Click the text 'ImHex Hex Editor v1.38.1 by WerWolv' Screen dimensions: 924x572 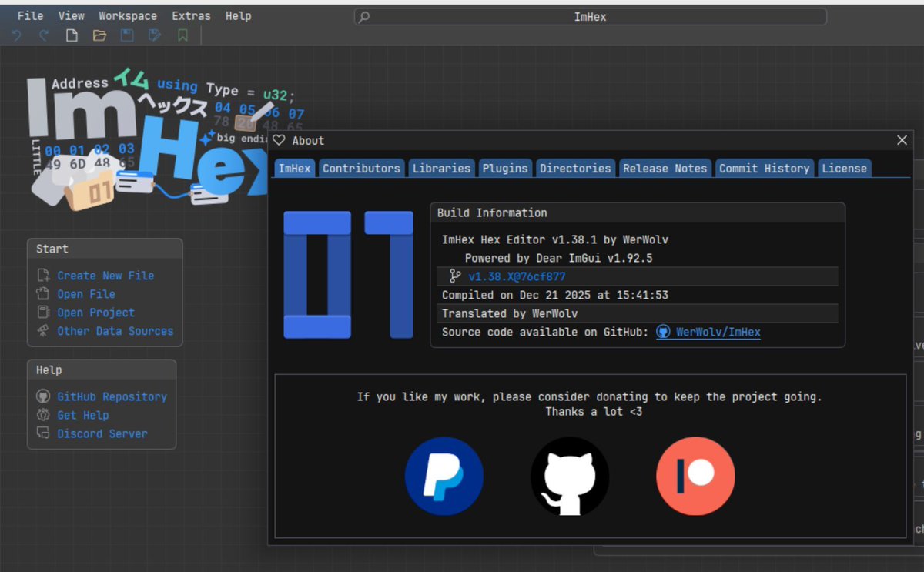555,239
